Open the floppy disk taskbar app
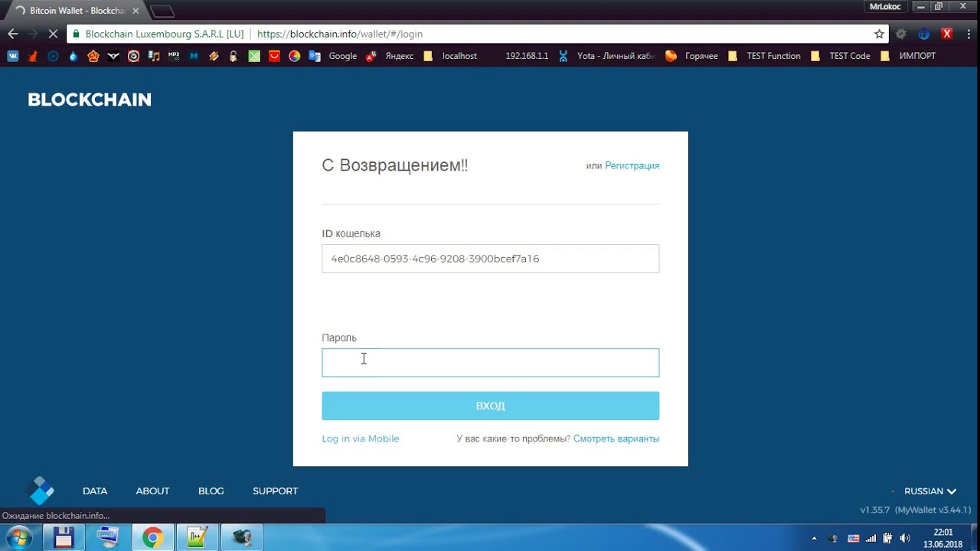Image resolution: width=980 pixels, height=551 pixels. tap(64, 537)
